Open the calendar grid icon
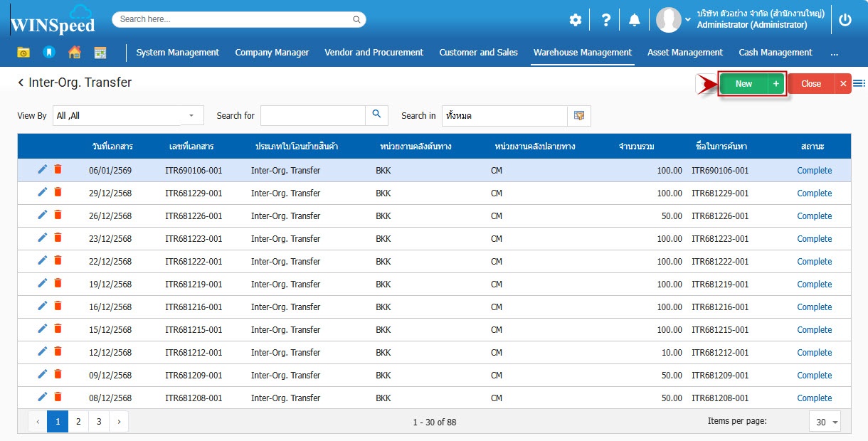The image size is (868, 441). pyautogui.click(x=100, y=53)
